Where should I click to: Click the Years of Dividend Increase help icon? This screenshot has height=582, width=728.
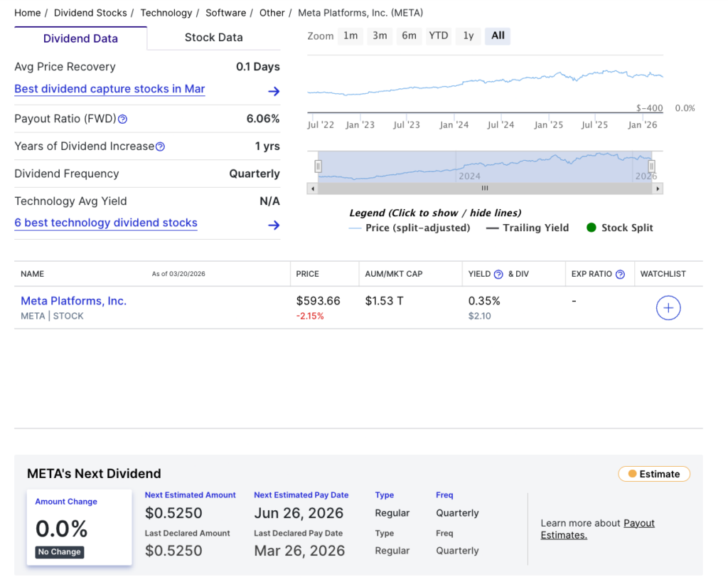pyautogui.click(x=161, y=146)
